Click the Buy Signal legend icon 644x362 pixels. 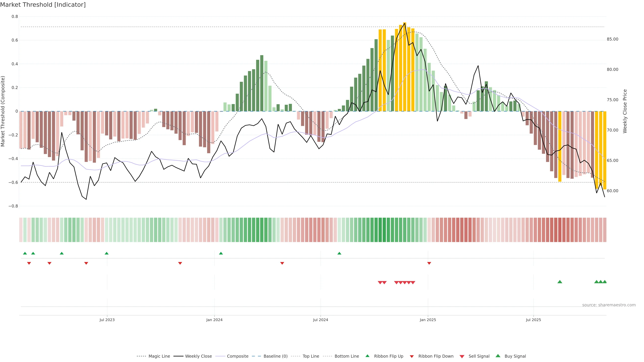[498, 356]
